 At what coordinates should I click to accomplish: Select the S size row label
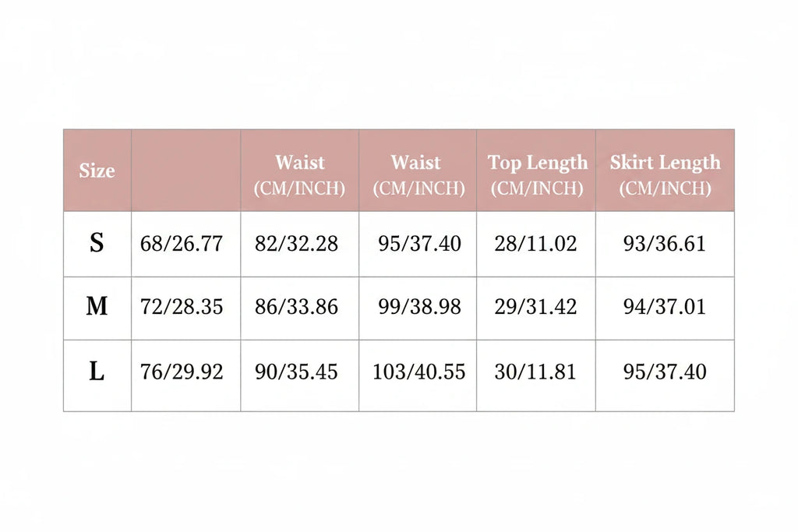(97, 244)
